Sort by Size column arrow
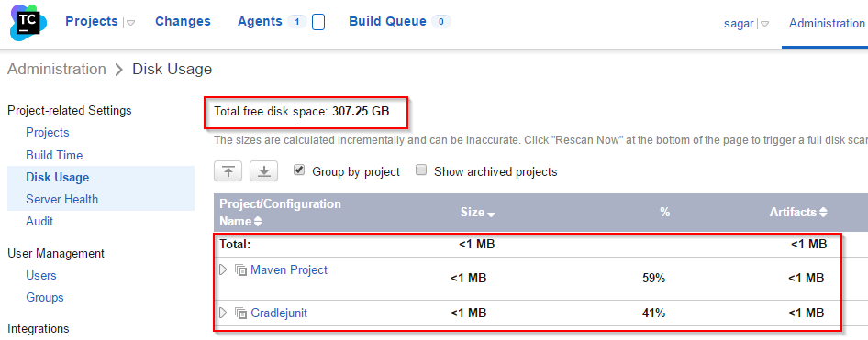Image resolution: width=868 pixels, height=340 pixels. pos(491,214)
